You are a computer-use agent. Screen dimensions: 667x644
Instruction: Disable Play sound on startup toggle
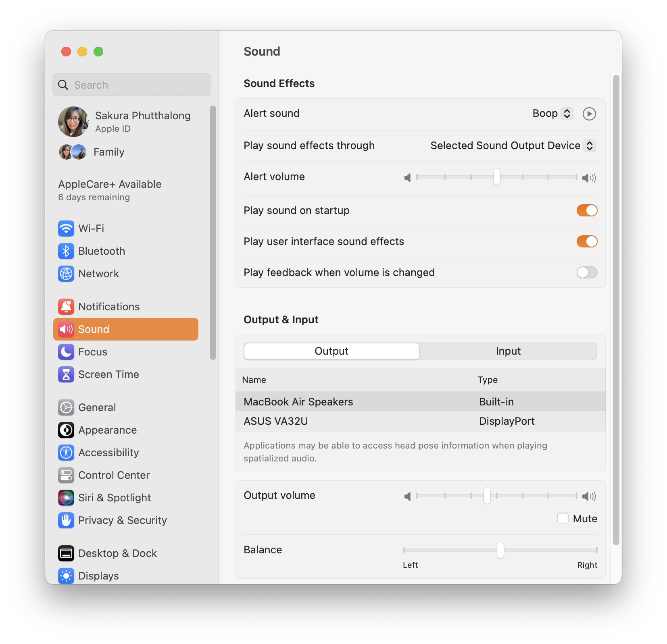587,210
